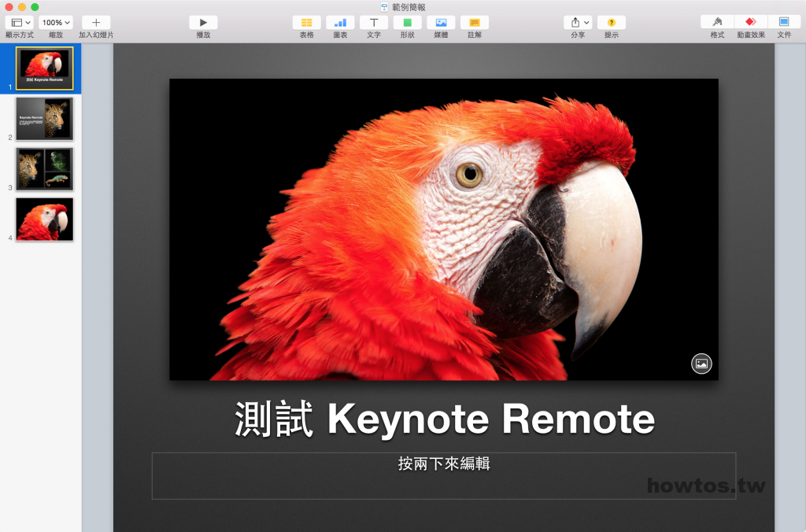Add a text box with 文字 icon
This screenshot has width=806, height=532.
tap(374, 23)
